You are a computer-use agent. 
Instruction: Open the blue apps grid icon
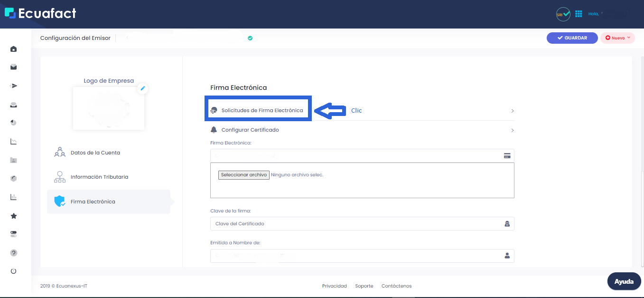[579, 14]
